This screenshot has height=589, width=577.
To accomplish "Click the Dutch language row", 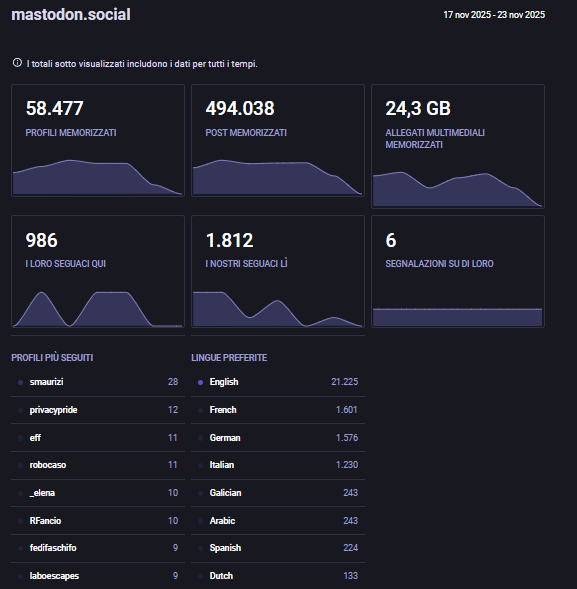I will 278,576.
